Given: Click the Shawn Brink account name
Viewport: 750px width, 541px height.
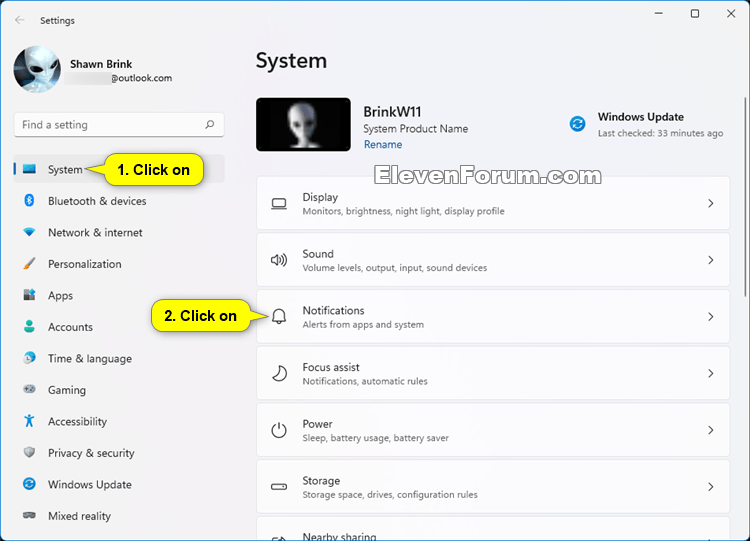Looking at the screenshot, I should click(101, 64).
